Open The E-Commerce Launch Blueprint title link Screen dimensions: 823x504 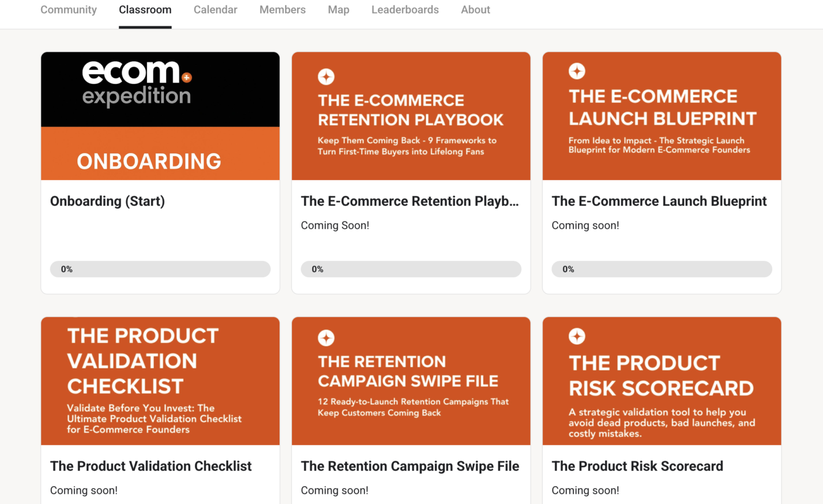(659, 201)
